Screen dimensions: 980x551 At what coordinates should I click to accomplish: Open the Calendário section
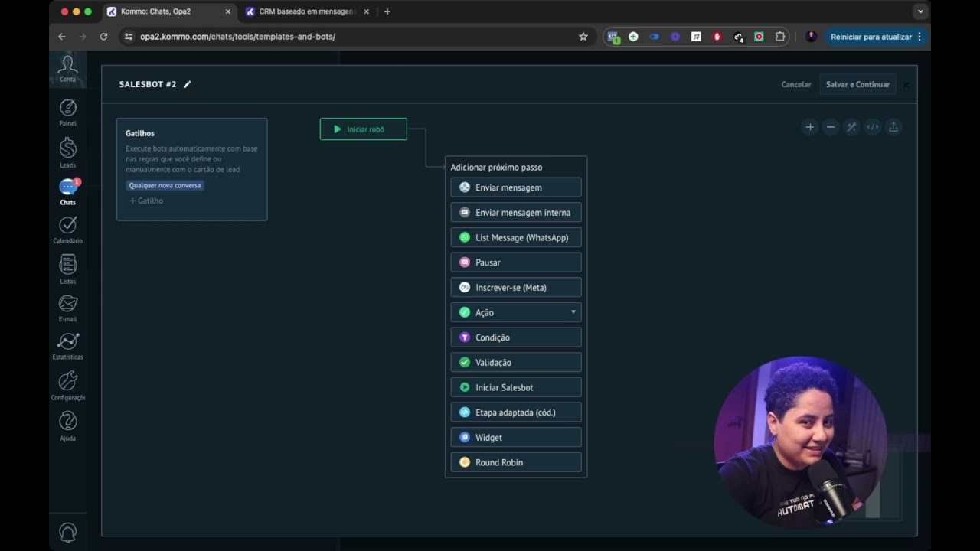(x=67, y=230)
